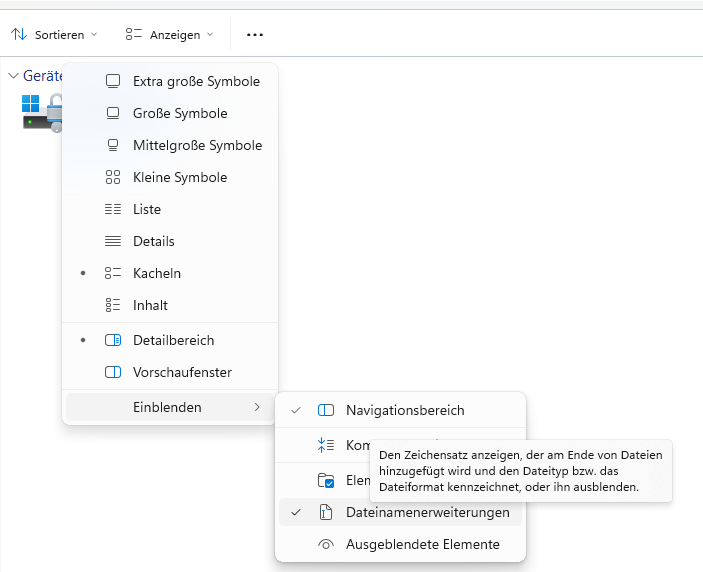Click the Extra große Symbole icon
The width and height of the screenshot is (703, 572).
113,81
